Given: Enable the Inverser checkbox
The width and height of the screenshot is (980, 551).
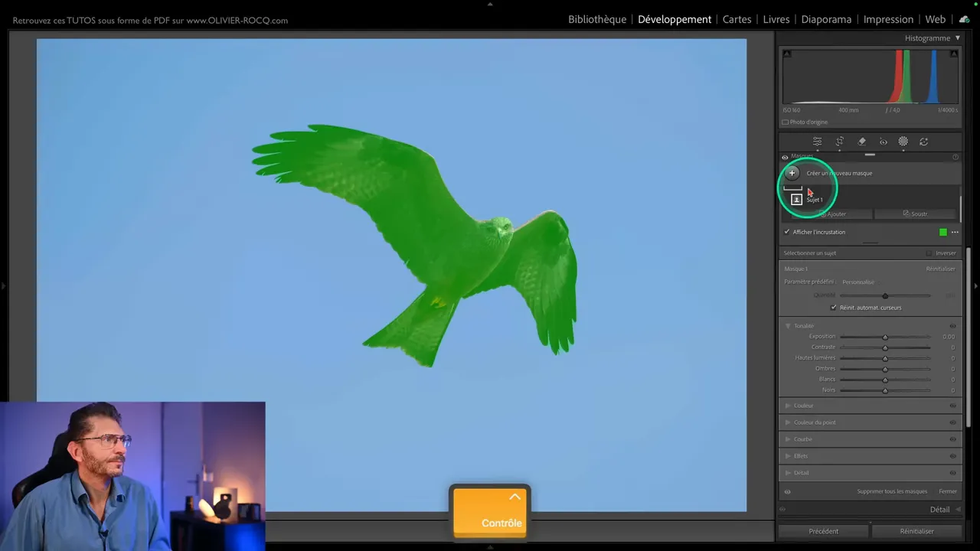Looking at the screenshot, I should click(x=929, y=253).
